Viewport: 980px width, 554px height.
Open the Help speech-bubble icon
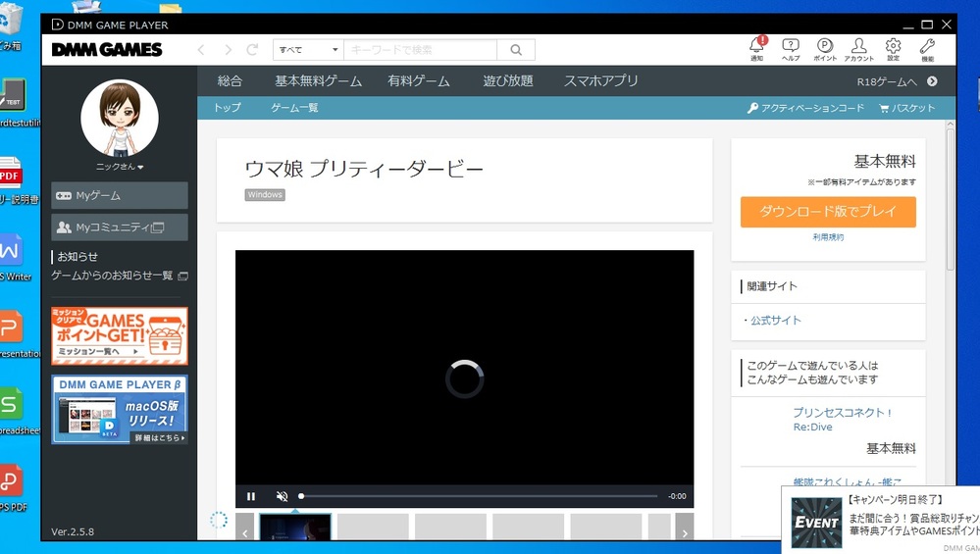(791, 47)
